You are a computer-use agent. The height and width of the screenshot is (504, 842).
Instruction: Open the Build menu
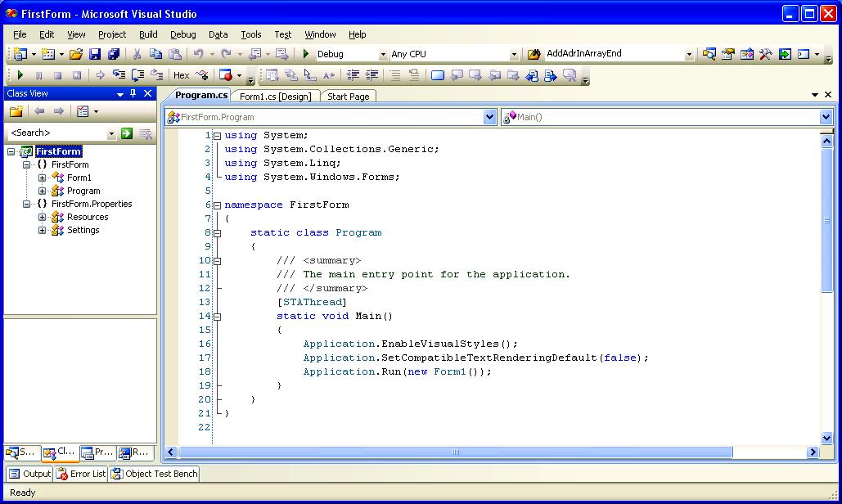(x=148, y=34)
